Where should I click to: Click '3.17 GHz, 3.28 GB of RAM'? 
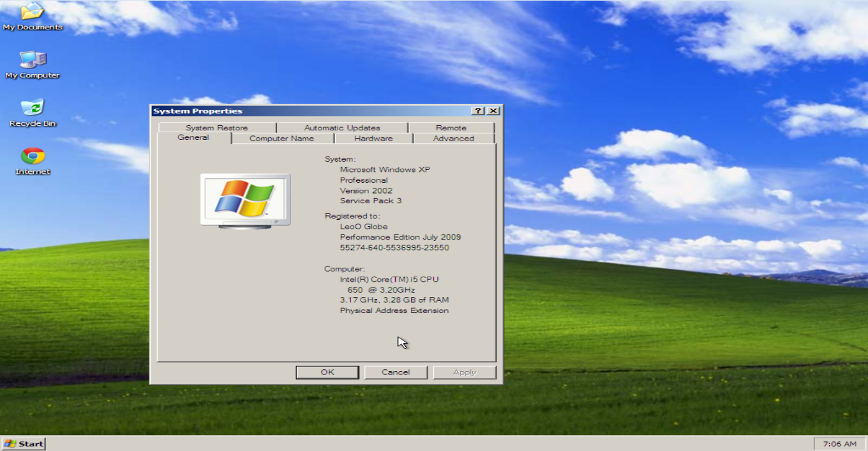click(394, 300)
